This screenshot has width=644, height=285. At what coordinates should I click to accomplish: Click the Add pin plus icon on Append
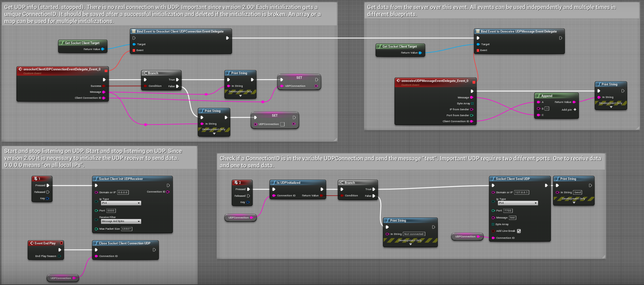(x=575, y=110)
